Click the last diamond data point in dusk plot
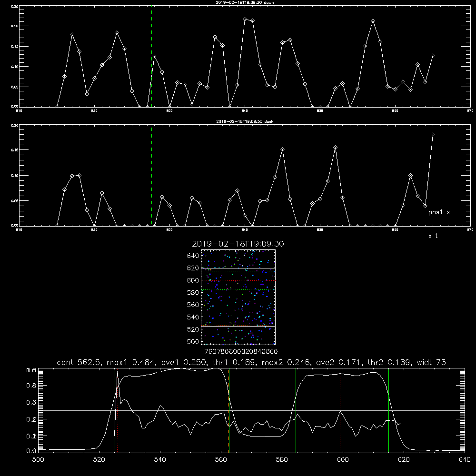This screenshot has width=476, height=476. 433,135
